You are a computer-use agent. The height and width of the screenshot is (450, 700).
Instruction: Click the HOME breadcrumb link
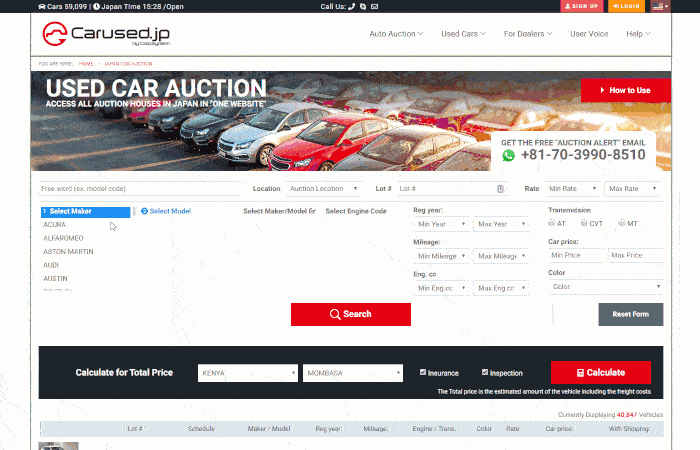pos(86,64)
